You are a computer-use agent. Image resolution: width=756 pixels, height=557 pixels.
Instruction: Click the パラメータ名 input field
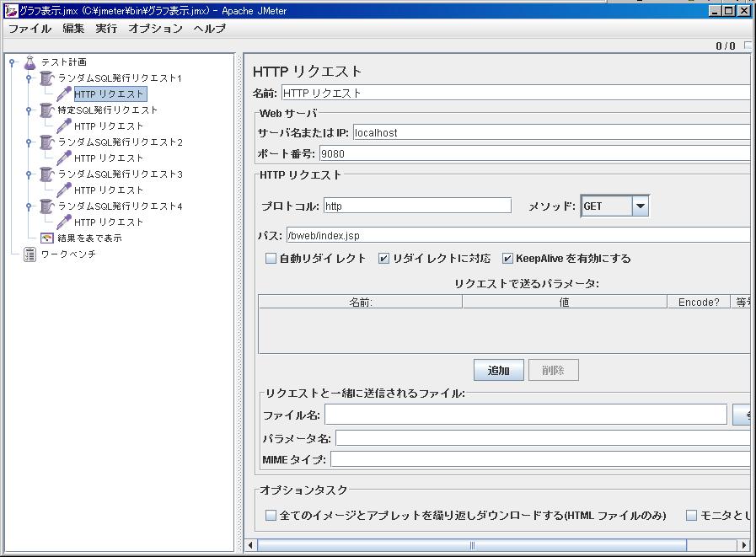pos(543,438)
